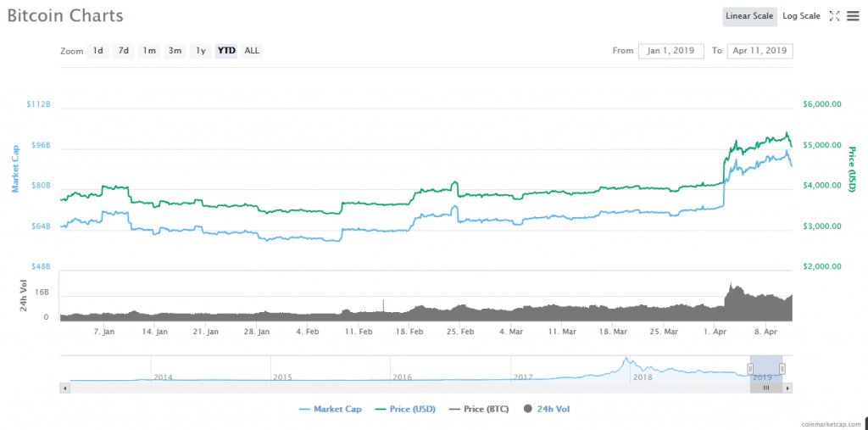Viewport: 868px width, 430px height.
Task: Click the right navigator handle
Action: point(782,368)
